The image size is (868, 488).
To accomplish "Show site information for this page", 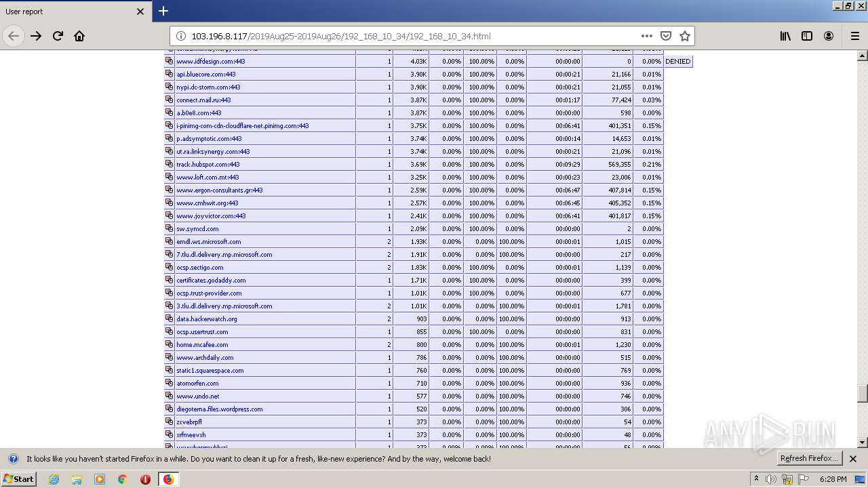I will (181, 36).
